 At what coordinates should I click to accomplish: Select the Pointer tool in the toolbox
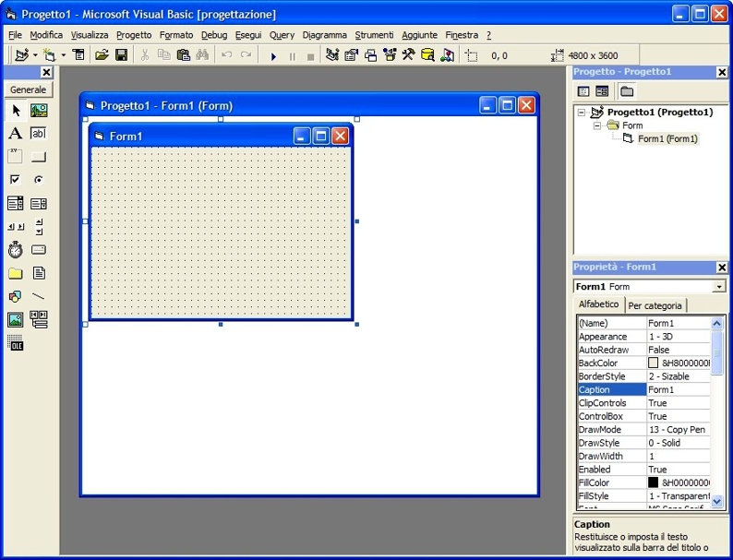pyautogui.click(x=16, y=111)
